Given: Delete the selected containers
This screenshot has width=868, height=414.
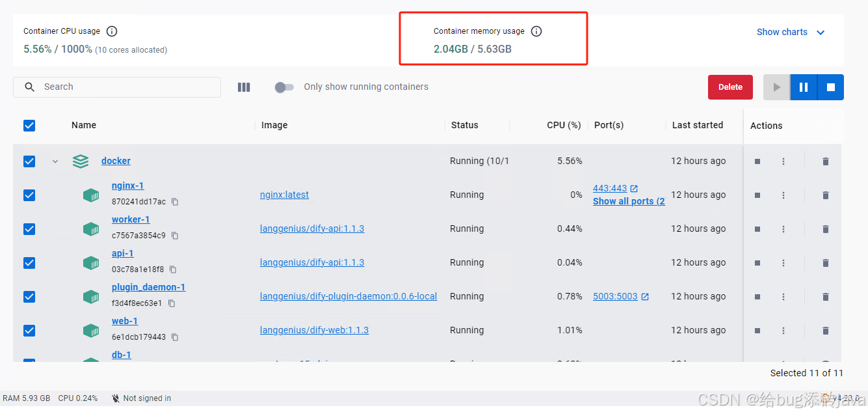Looking at the screenshot, I should (x=730, y=87).
